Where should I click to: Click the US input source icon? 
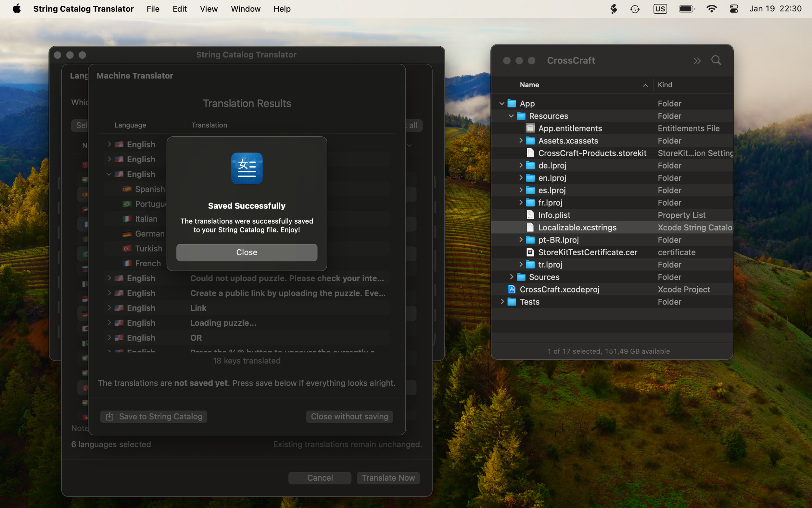(660, 9)
